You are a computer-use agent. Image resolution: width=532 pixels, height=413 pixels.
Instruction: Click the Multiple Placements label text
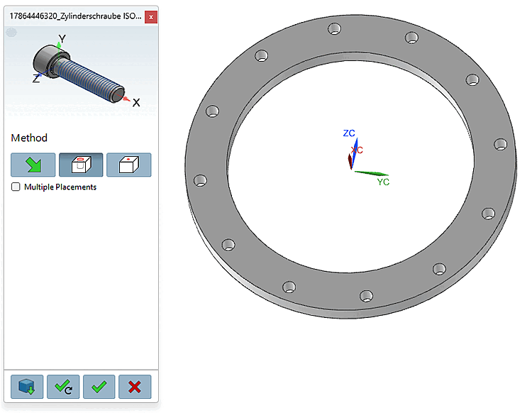60,187
